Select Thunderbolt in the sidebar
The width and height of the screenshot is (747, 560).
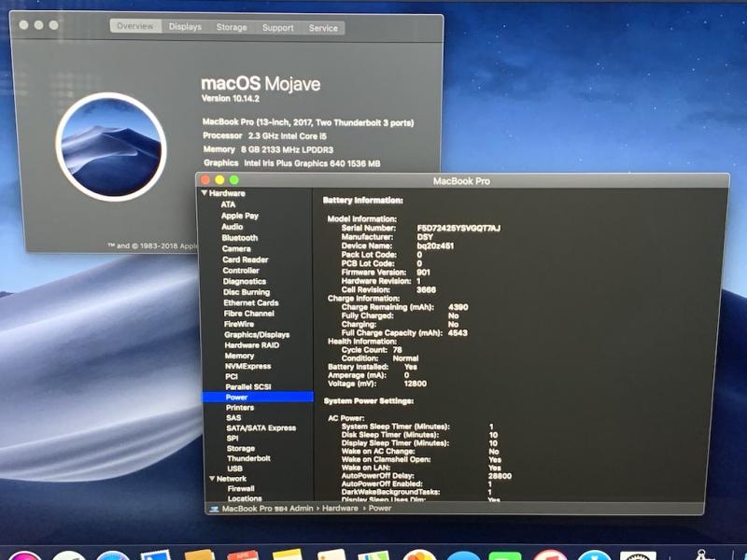click(x=248, y=458)
